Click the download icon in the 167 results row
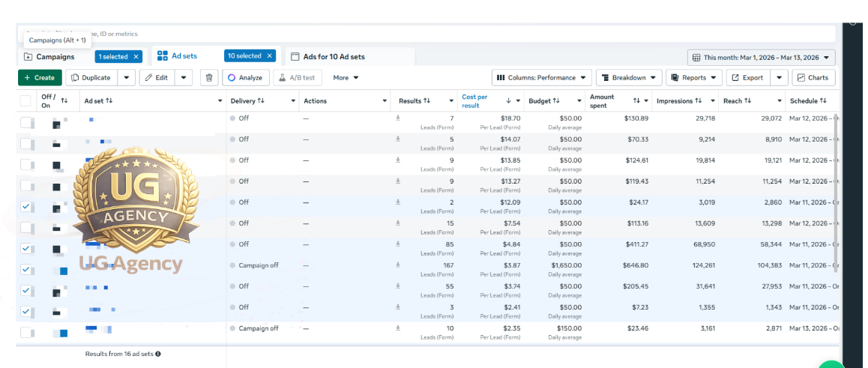Image resolution: width=868 pixels, height=368 pixels. [x=397, y=265]
